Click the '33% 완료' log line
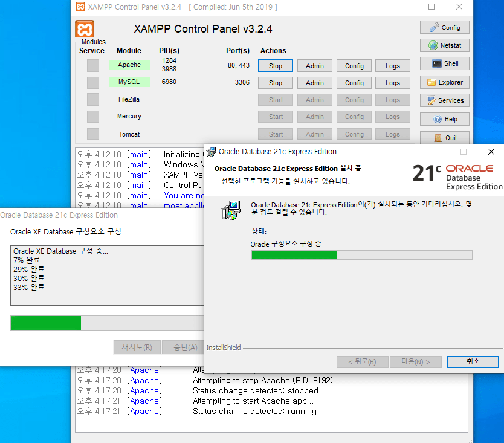 pos(29,287)
